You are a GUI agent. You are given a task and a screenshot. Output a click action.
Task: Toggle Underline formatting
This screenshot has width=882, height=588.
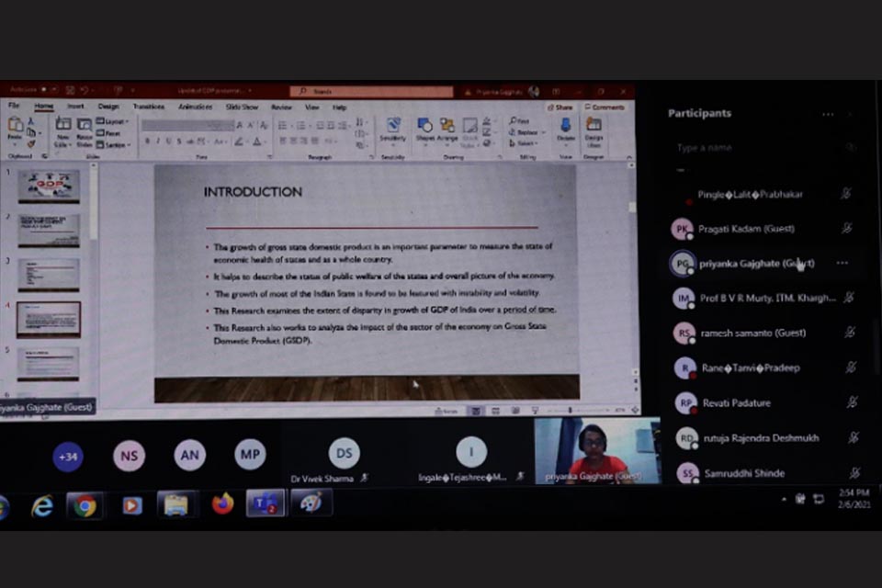tap(168, 141)
